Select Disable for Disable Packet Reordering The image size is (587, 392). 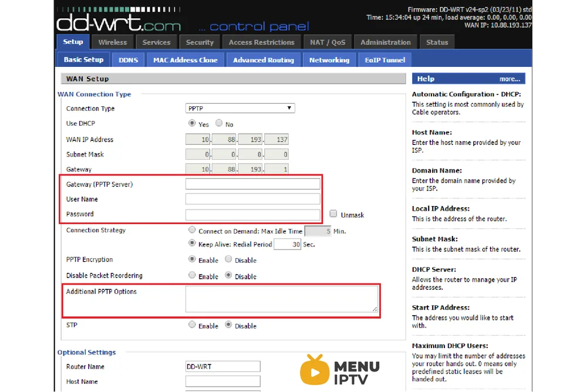(x=228, y=275)
